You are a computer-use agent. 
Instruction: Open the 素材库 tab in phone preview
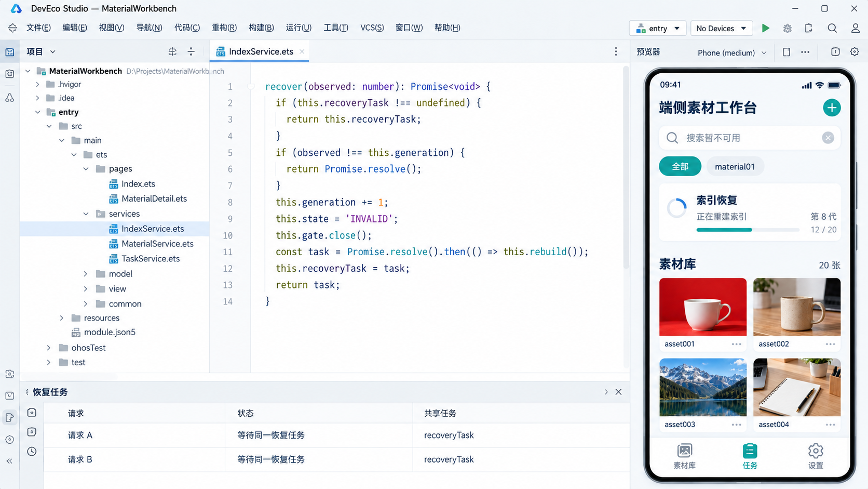pos(684,456)
